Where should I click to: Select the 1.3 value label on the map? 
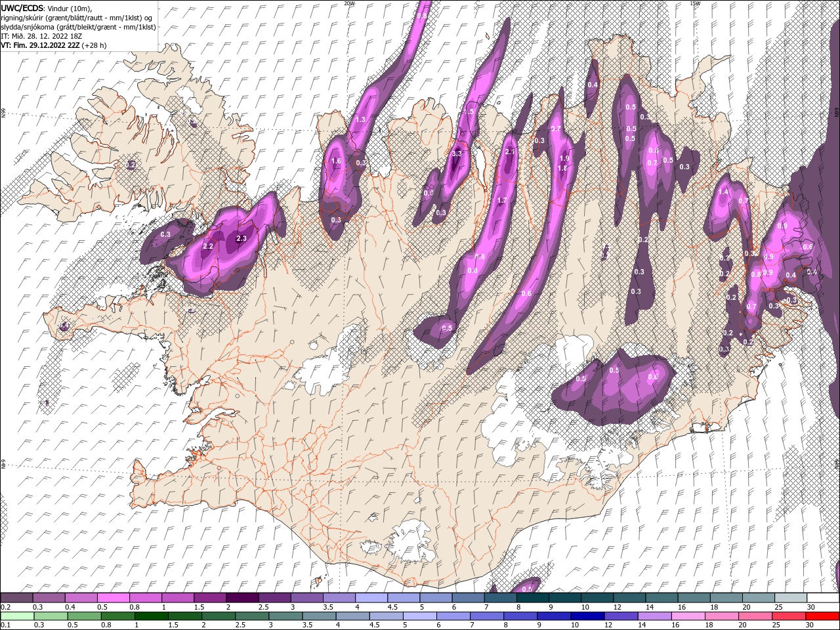[x=360, y=120]
